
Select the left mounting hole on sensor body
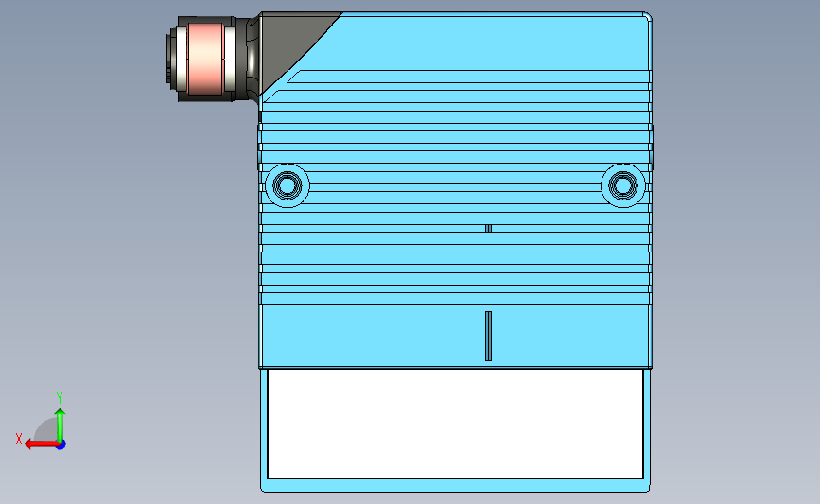(288, 185)
